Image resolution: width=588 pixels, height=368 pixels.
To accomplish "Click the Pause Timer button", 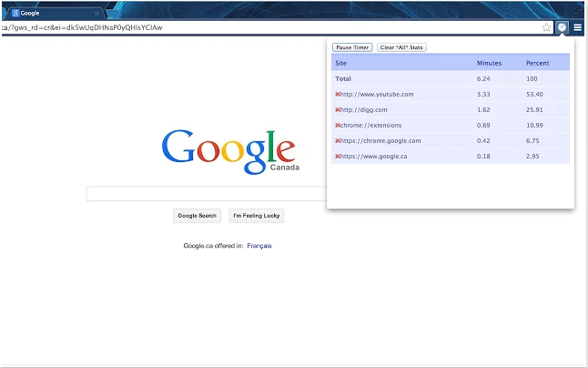I will tap(352, 47).
